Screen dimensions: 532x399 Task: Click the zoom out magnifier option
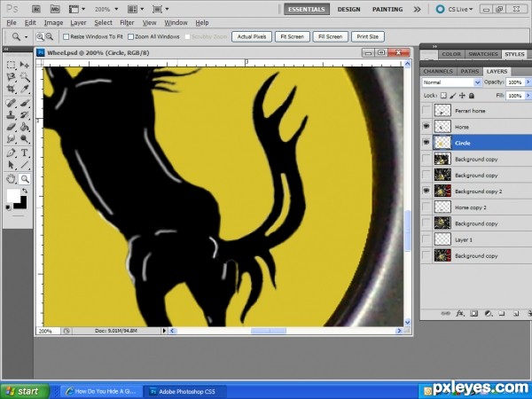[x=49, y=36]
